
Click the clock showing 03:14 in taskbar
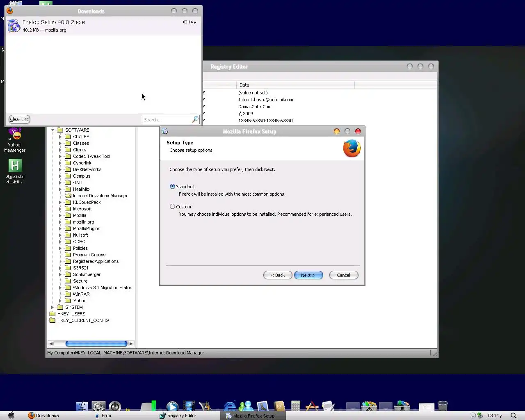(495, 415)
